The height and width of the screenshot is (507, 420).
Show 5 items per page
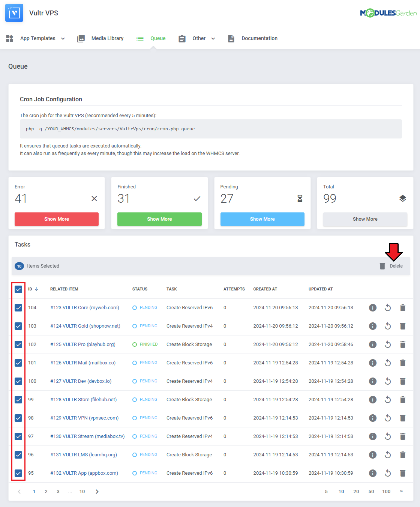326,492
